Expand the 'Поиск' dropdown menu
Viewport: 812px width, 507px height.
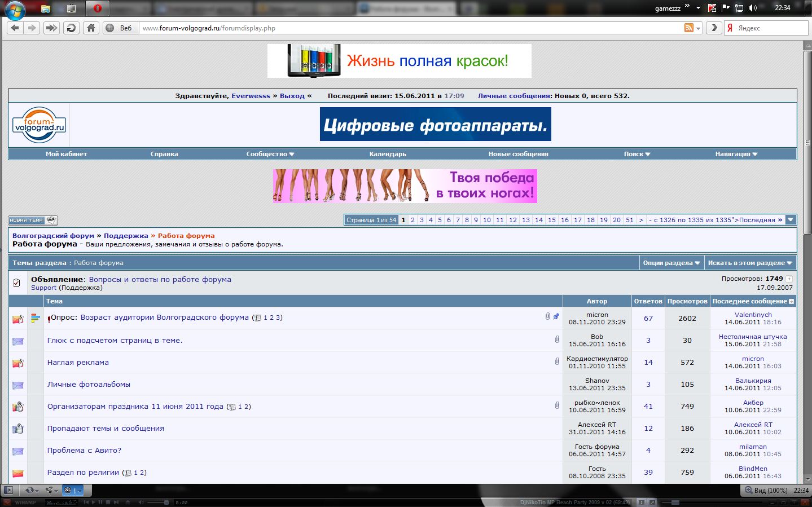637,154
